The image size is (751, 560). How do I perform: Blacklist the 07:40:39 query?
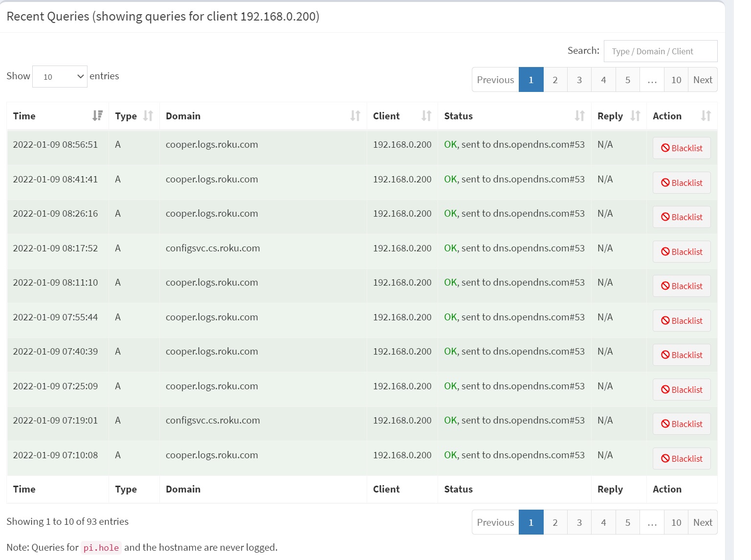682,355
